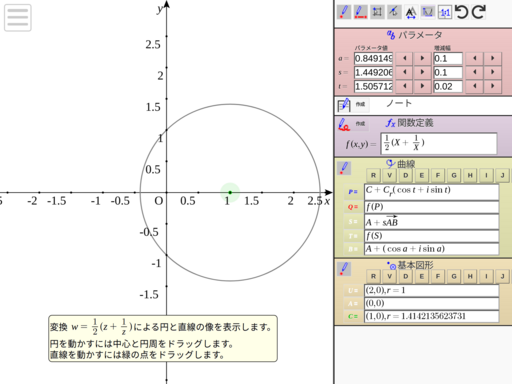Toggle visibility of circle C label
Screen dimensions: 512x384
(x=353, y=316)
